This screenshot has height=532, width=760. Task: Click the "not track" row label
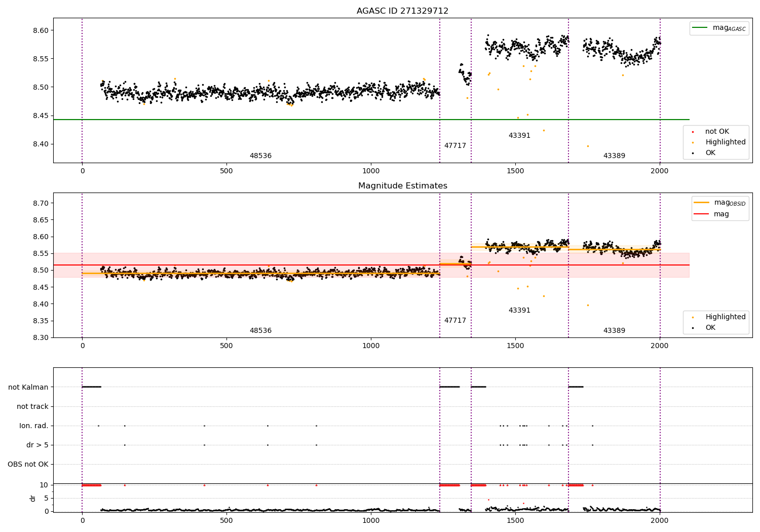coord(32,407)
